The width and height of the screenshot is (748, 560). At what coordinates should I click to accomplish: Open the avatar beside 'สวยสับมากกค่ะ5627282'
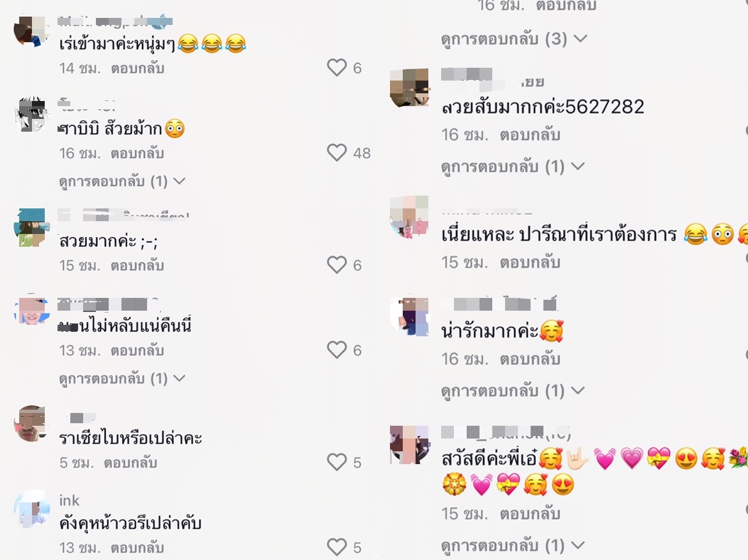click(409, 88)
